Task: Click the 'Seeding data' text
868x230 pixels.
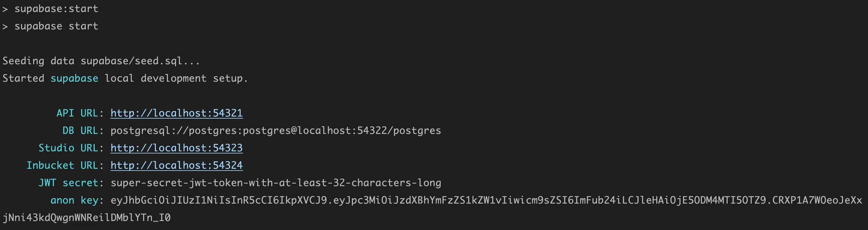Action: pyautogui.click(x=38, y=61)
